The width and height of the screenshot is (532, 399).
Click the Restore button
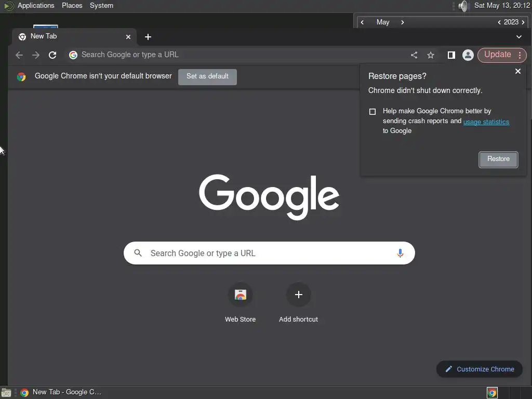[498, 159]
